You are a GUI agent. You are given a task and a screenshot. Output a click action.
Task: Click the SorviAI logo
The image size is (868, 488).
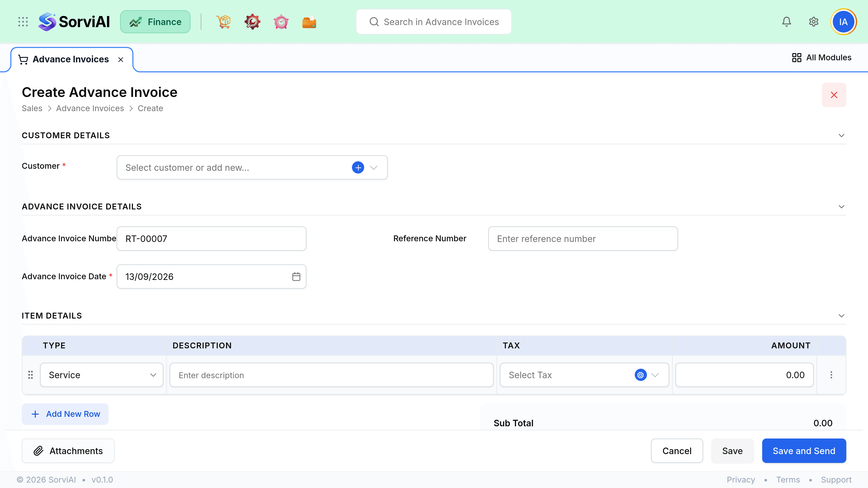74,22
